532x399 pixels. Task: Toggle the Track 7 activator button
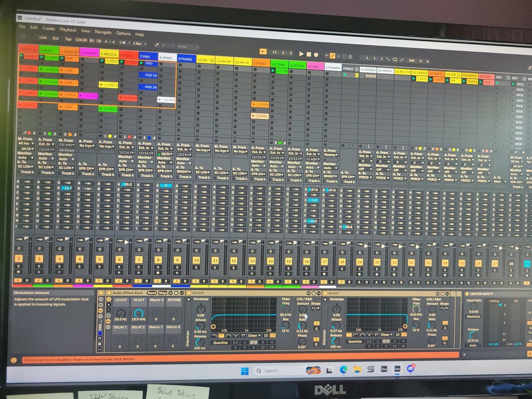pyautogui.click(x=139, y=260)
